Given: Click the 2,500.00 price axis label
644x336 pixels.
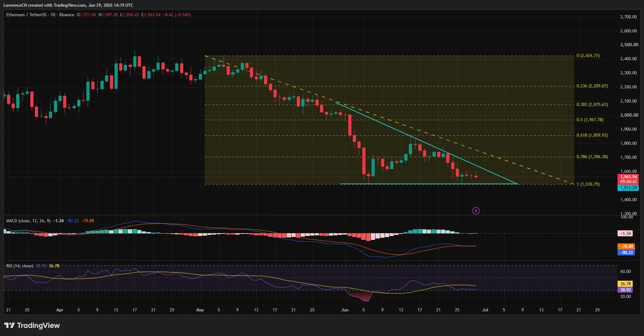Looking at the screenshot, I should 628,45.
